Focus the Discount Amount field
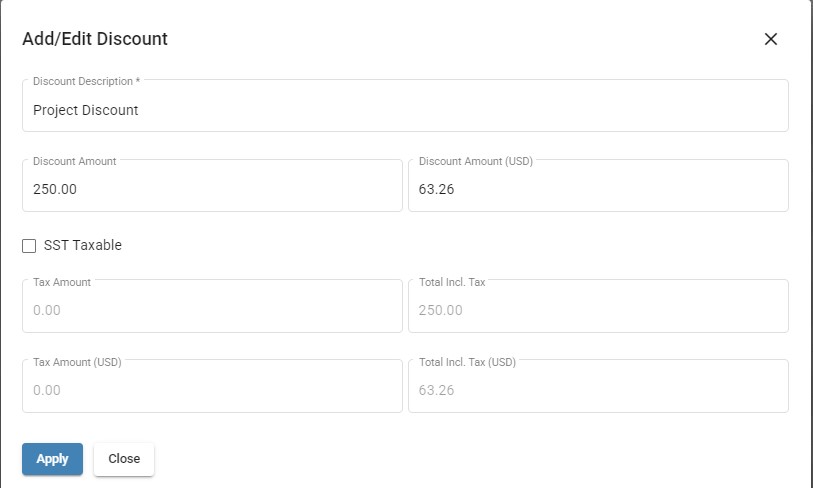This screenshot has width=813, height=488. pyautogui.click(x=212, y=185)
